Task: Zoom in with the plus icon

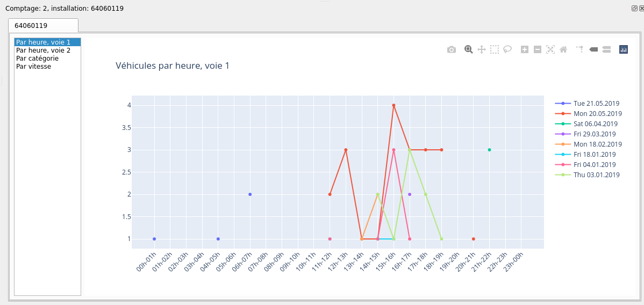Action: tap(525, 50)
